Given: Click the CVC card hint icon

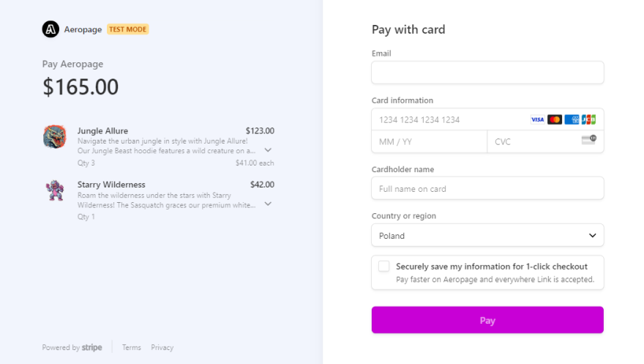Looking at the screenshot, I should pyautogui.click(x=588, y=140).
